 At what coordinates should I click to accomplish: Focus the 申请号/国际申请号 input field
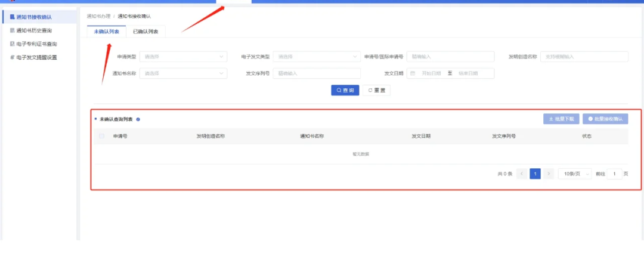point(450,57)
